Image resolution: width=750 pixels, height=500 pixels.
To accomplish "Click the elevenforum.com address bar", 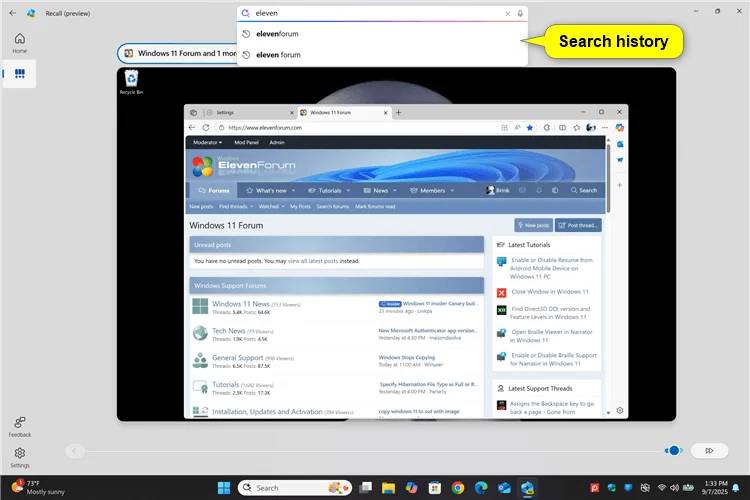I will pos(359,128).
